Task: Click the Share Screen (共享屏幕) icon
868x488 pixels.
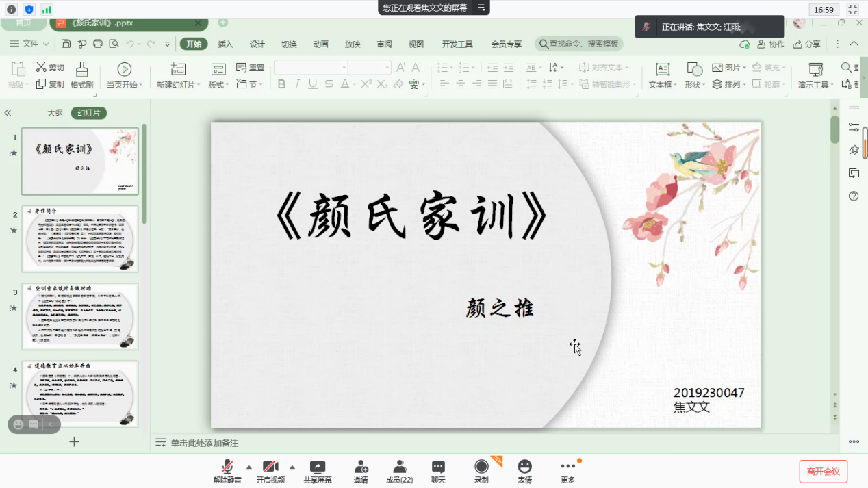Action: 318,467
